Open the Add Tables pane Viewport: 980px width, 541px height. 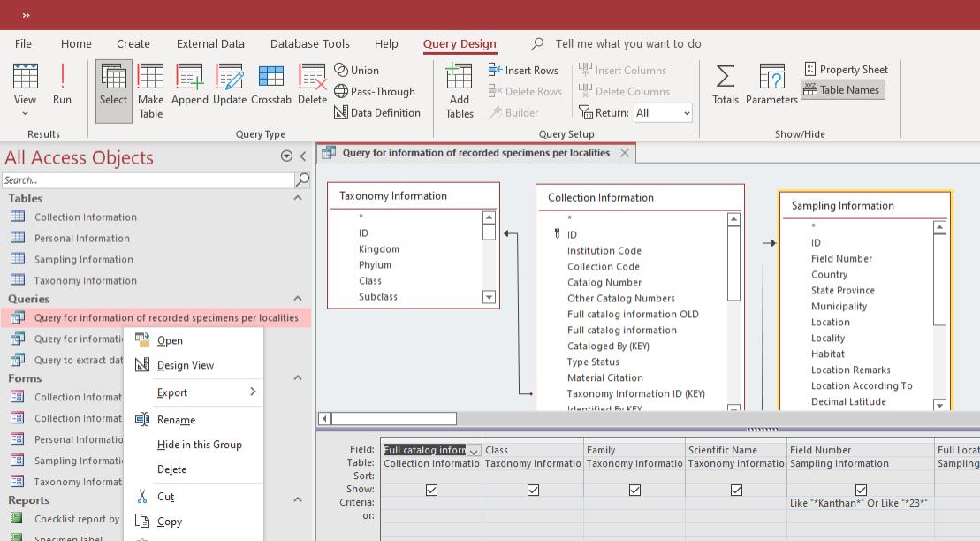pyautogui.click(x=459, y=91)
